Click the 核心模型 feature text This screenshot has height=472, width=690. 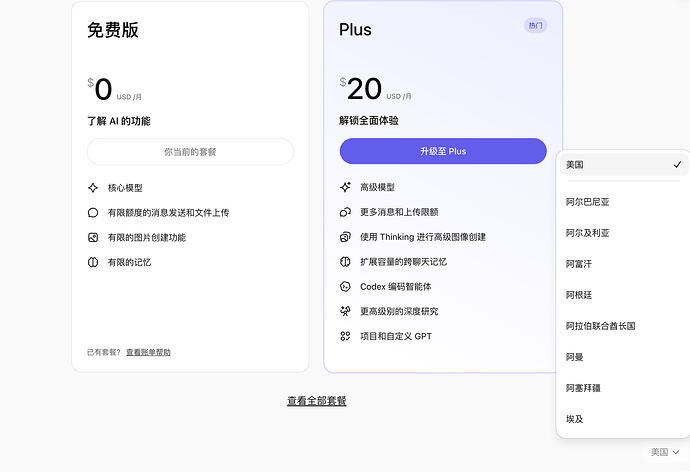point(125,188)
